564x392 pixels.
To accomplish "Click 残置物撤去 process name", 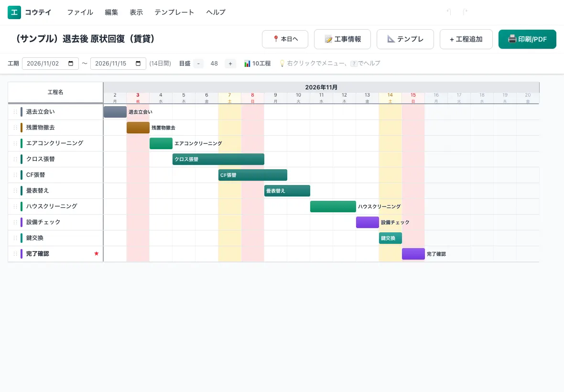I will pos(40,128).
